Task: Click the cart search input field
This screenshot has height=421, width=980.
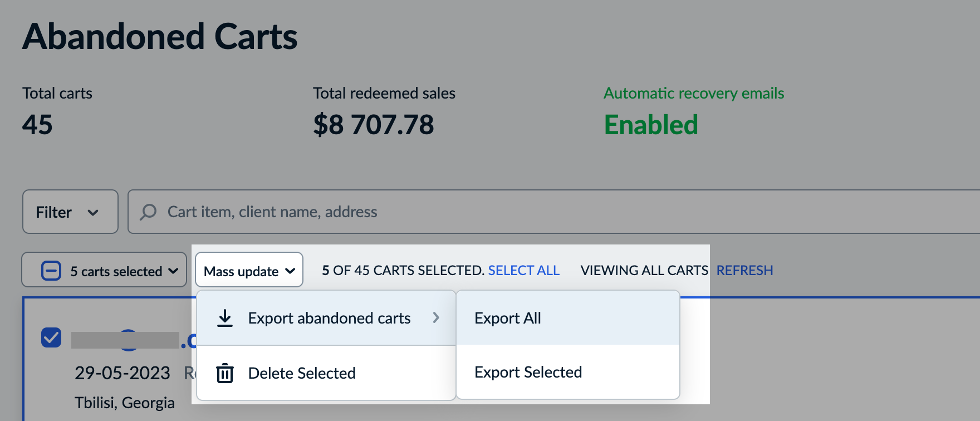Action: pos(390,212)
